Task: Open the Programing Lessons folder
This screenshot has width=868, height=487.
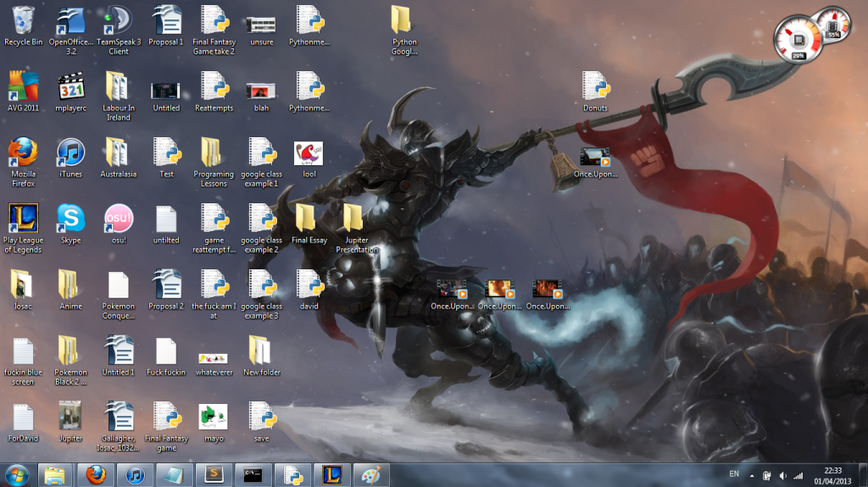Action: (x=211, y=152)
